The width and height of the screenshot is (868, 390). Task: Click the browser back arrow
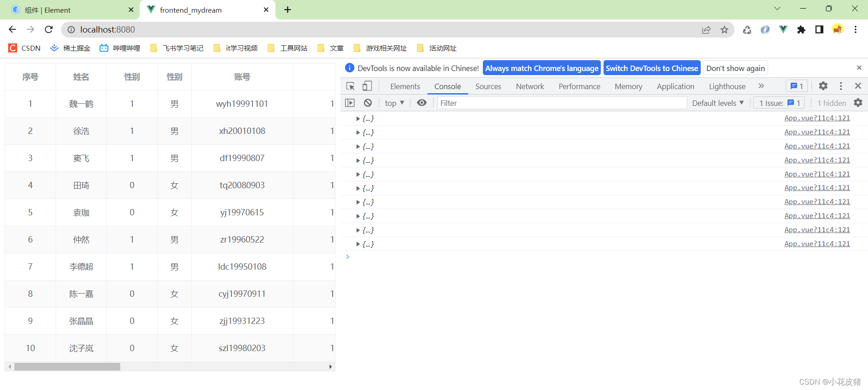tap(12, 29)
